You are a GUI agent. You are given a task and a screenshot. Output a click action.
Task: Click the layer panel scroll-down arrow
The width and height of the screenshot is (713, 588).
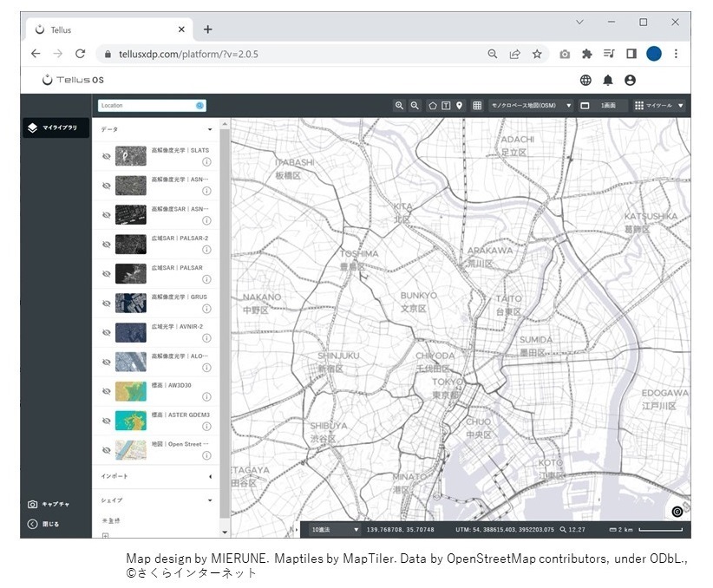click(225, 532)
